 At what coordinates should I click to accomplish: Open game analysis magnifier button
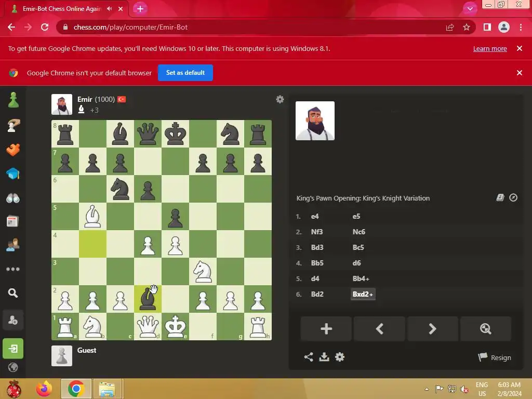click(486, 329)
